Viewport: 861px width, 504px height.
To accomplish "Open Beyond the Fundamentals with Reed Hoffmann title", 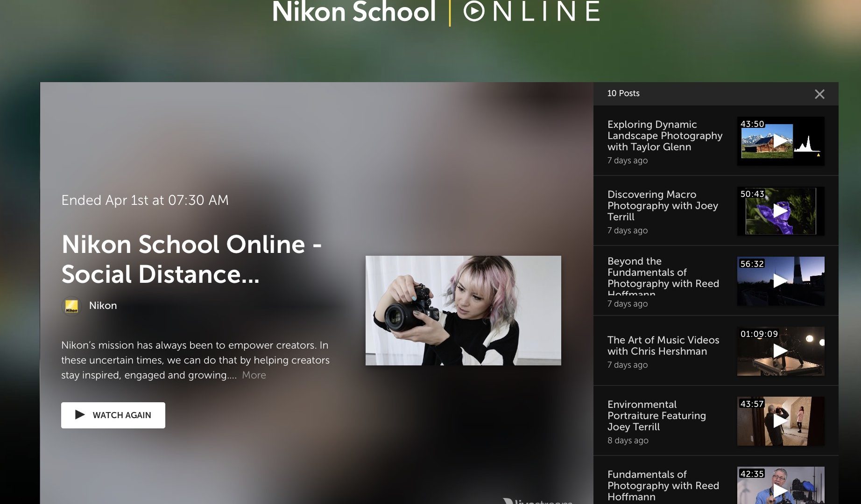I will point(663,276).
